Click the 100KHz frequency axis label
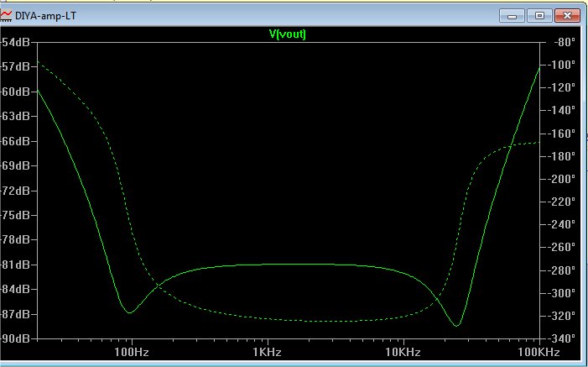This screenshot has height=367, width=588. [539, 353]
